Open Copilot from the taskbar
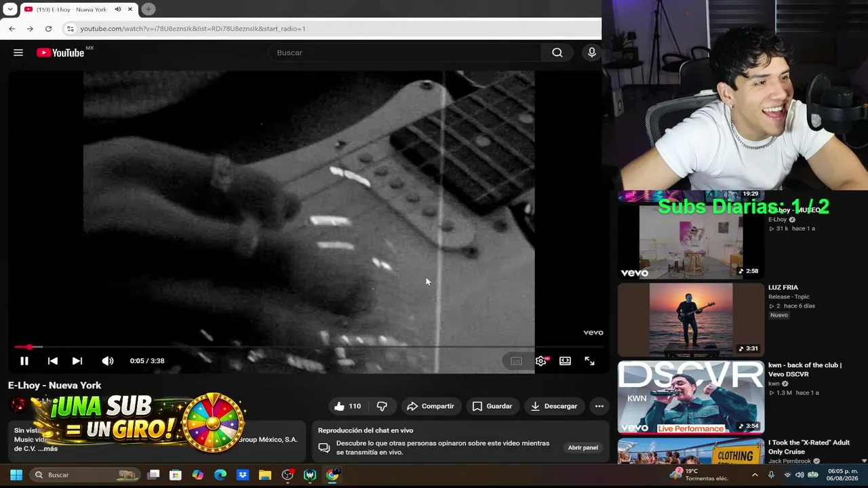The image size is (868, 488). click(198, 475)
